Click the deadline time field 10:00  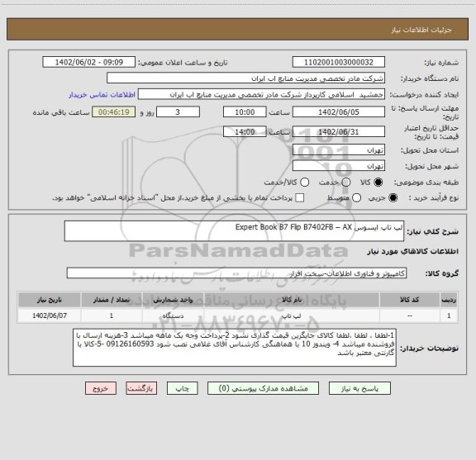[245, 112]
